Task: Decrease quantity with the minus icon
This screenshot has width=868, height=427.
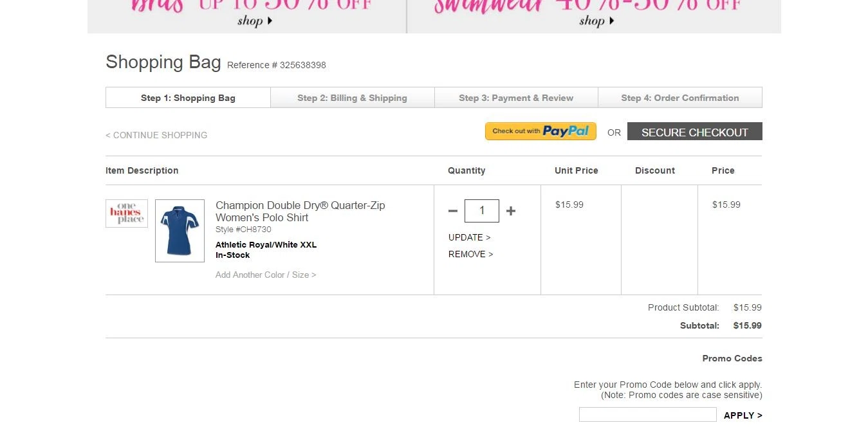Action: coord(453,211)
